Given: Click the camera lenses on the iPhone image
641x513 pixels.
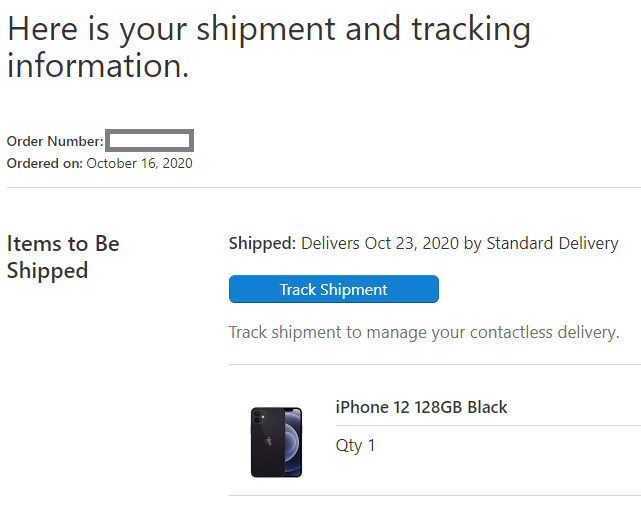Looking at the screenshot, I should 259,417.
